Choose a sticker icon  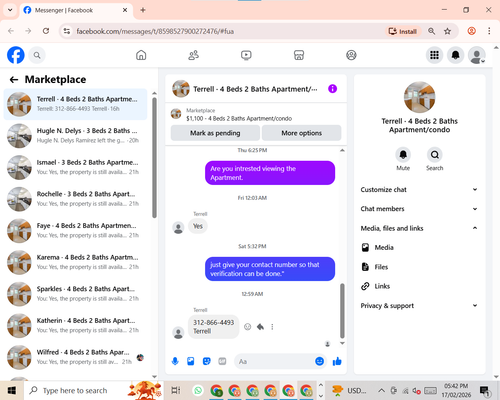(207, 361)
